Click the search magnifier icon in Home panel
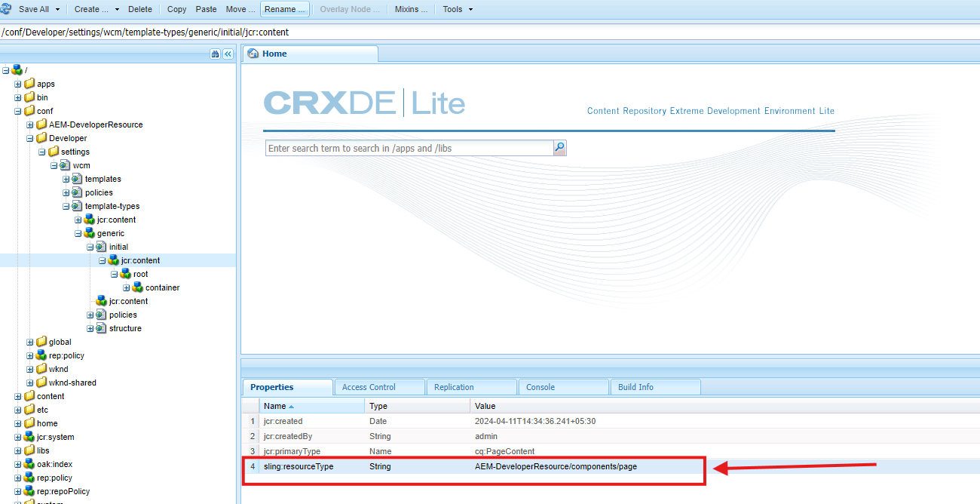 (559, 148)
